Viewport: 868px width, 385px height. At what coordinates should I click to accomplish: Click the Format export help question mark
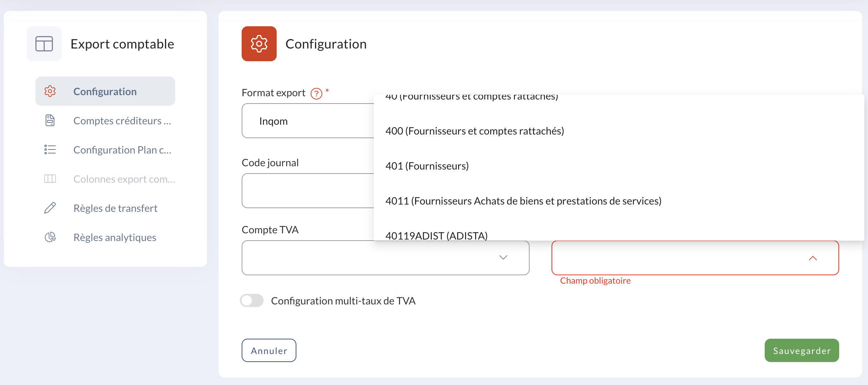click(316, 94)
